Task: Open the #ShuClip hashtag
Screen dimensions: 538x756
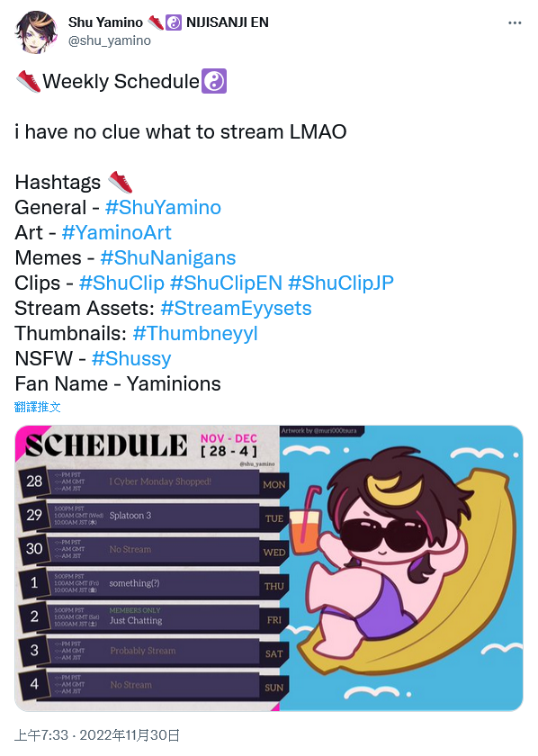Action: (122, 283)
